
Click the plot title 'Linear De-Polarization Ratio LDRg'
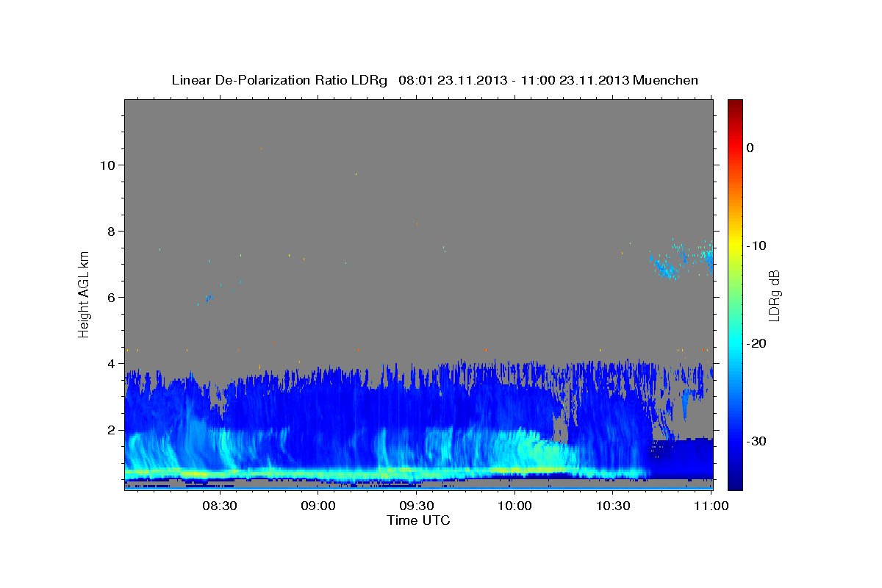pyautogui.click(x=279, y=79)
